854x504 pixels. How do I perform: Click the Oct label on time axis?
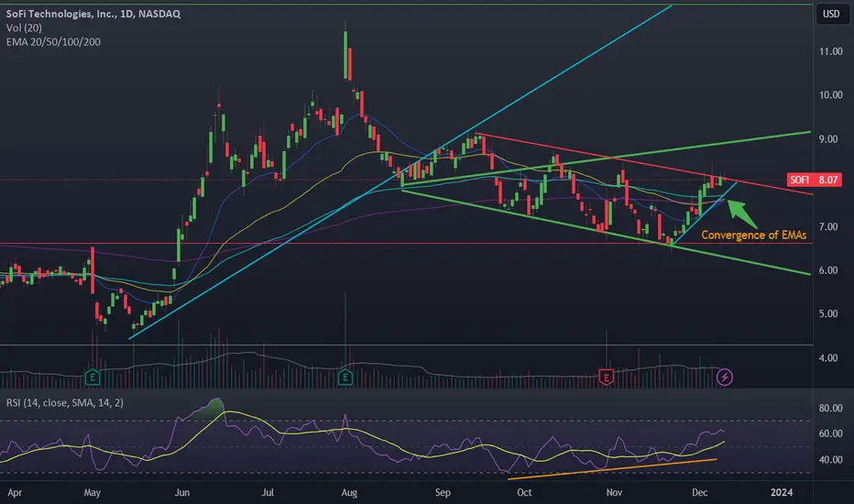pyautogui.click(x=524, y=493)
